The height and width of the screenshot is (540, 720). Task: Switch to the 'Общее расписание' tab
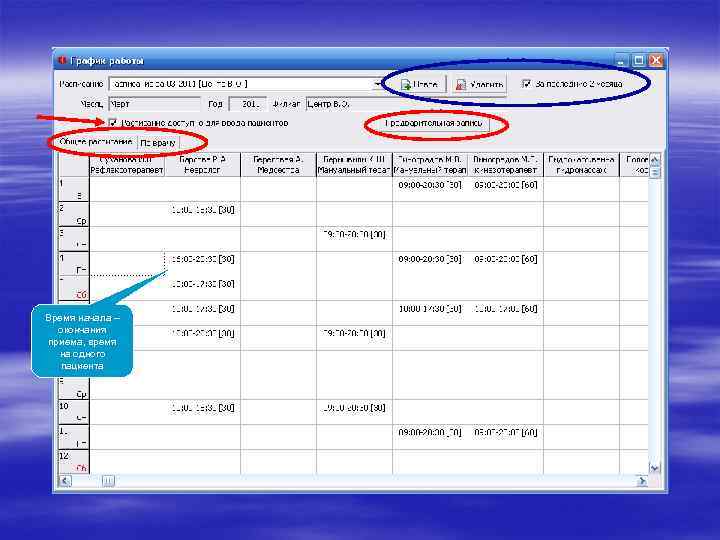[96, 142]
